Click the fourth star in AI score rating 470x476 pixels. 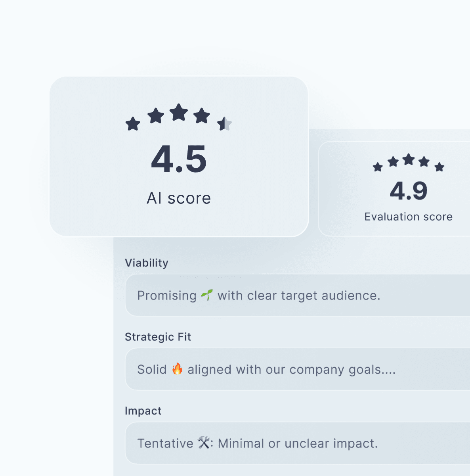[x=202, y=116]
